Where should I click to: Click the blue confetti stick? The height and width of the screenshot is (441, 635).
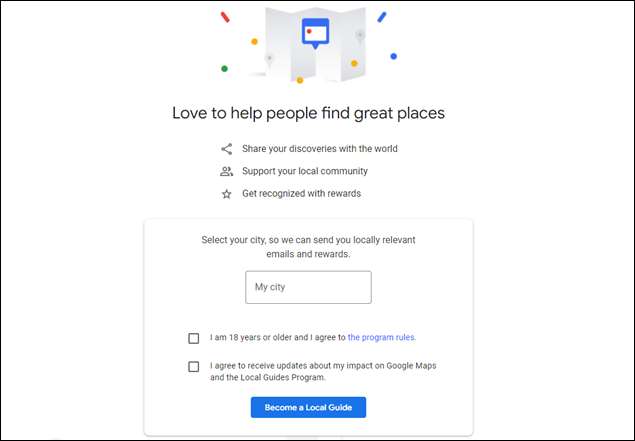click(x=382, y=17)
